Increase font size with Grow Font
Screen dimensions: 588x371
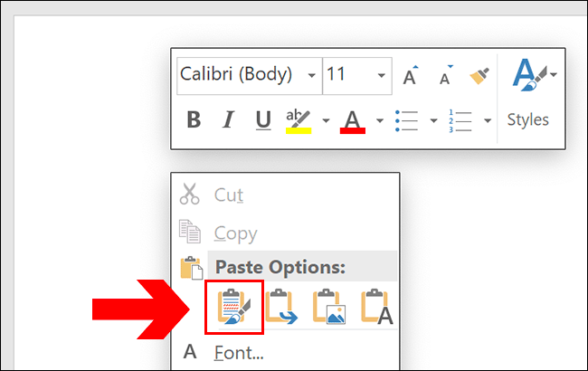click(x=410, y=76)
